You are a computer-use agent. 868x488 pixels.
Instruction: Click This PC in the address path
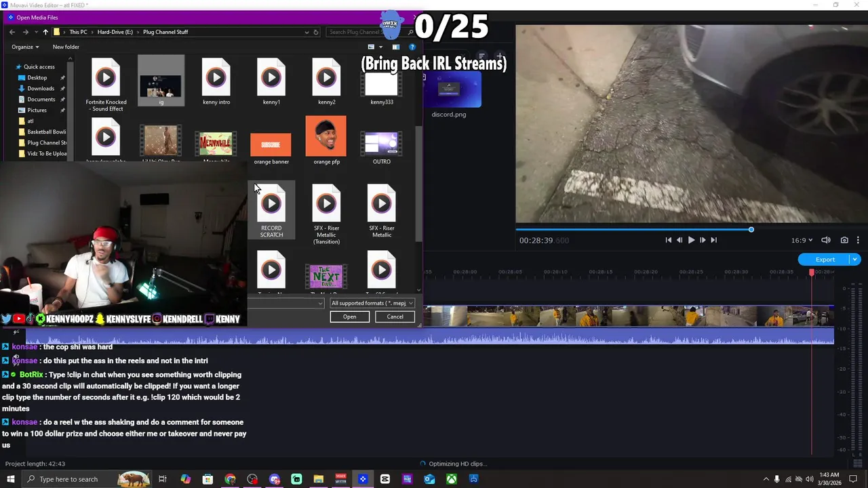coord(78,32)
